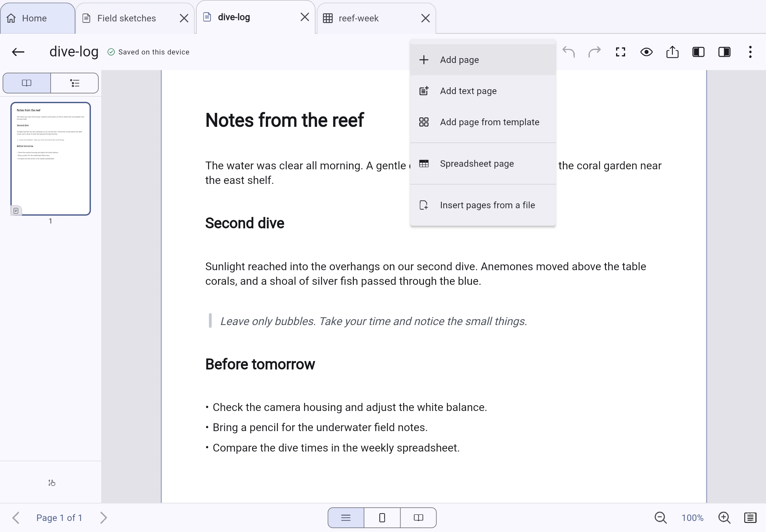Click the Before tomorrow heading

[260, 364]
